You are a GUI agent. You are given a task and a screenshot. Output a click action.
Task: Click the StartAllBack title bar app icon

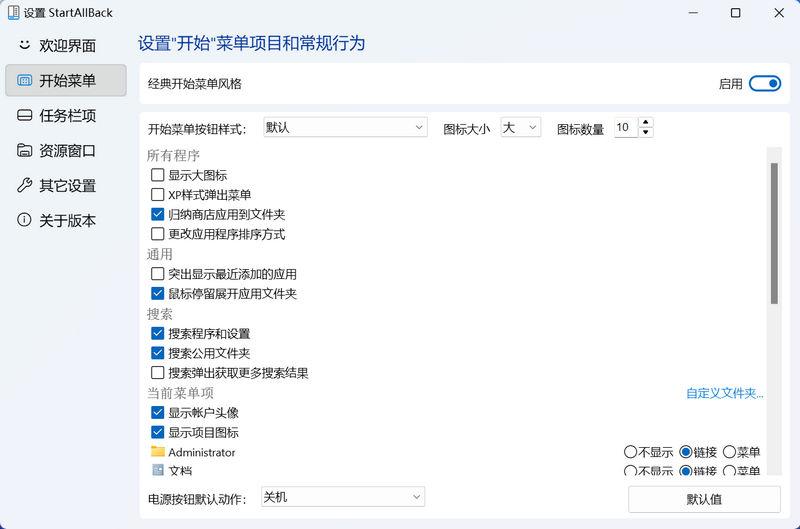pyautogui.click(x=12, y=13)
